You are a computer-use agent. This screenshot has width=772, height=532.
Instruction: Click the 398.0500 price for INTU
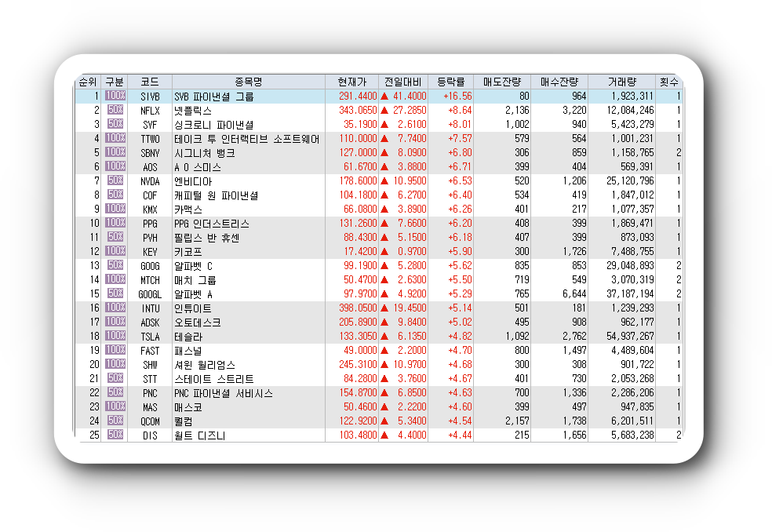click(358, 308)
